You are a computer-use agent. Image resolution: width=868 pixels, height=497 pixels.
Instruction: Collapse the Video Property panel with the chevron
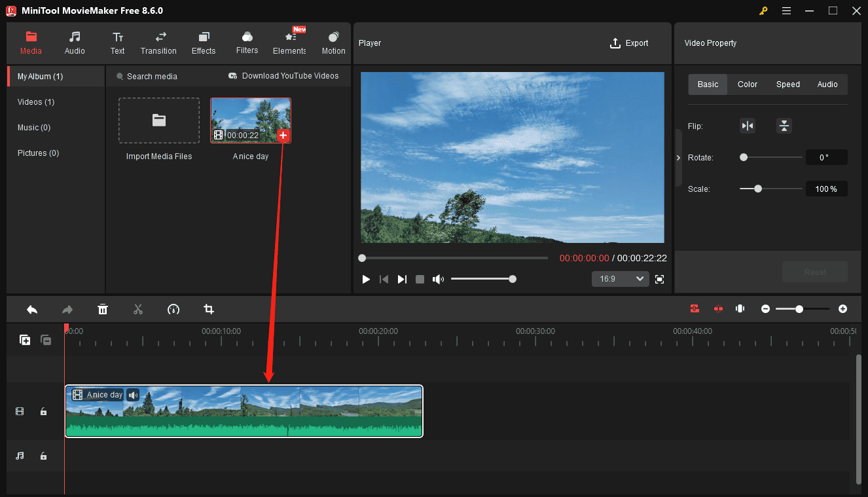click(678, 157)
